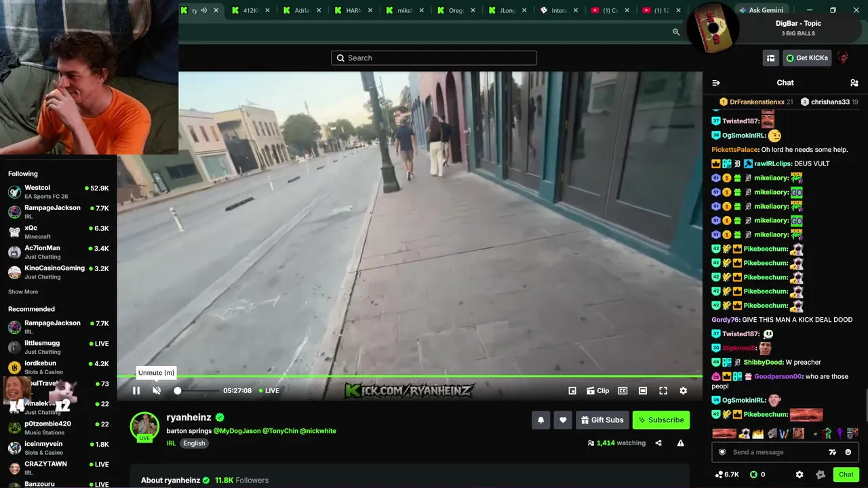This screenshot has height=488, width=868.
Task: Open littlesmugg in Recommended
Action: click(58, 348)
